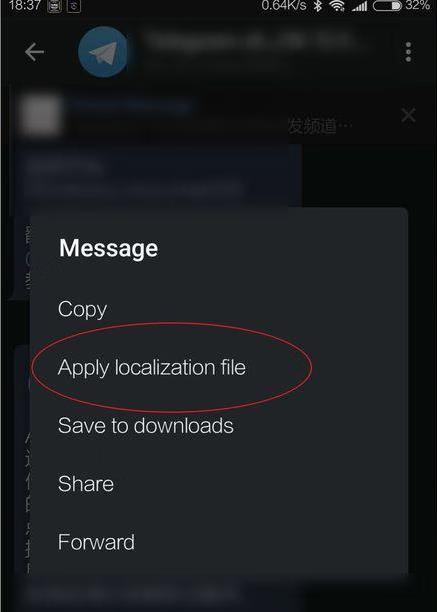Tap the first notification icon beside the clock
Screen dimensions: 437x612
pyautogui.click(x=54, y=6)
